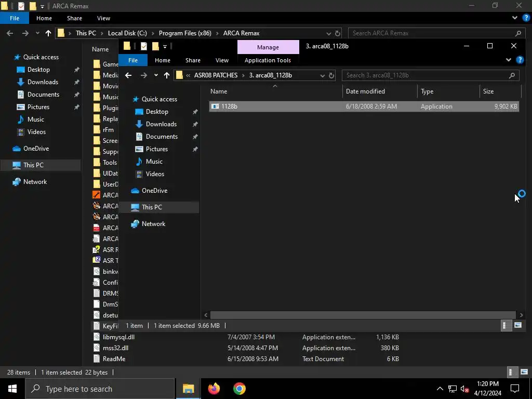Open View tab in ARCA Remax window
This screenshot has width=532, height=399.
103,18
